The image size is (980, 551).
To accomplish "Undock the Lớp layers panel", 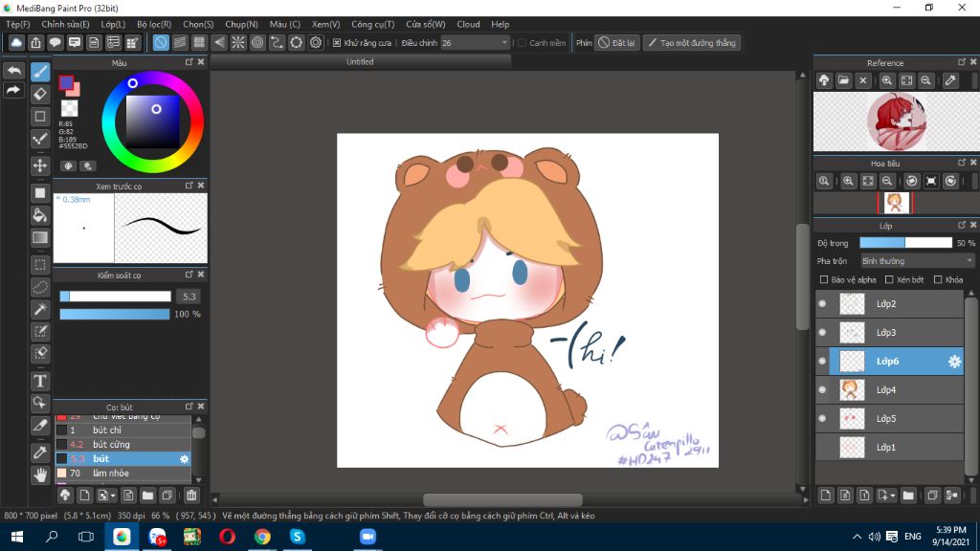I will 962,225.
